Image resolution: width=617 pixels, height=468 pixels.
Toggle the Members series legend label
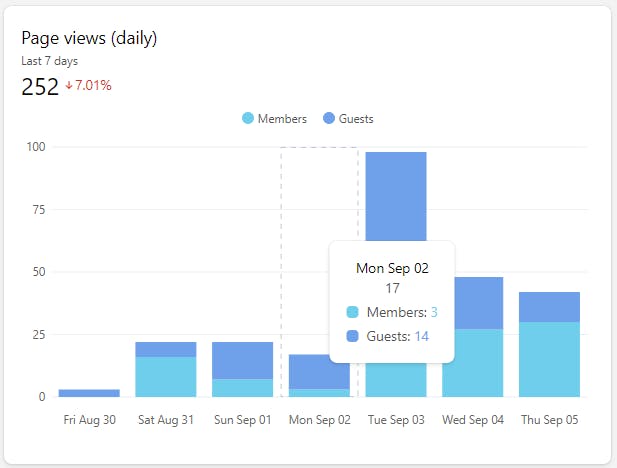[x=282, y=119]
